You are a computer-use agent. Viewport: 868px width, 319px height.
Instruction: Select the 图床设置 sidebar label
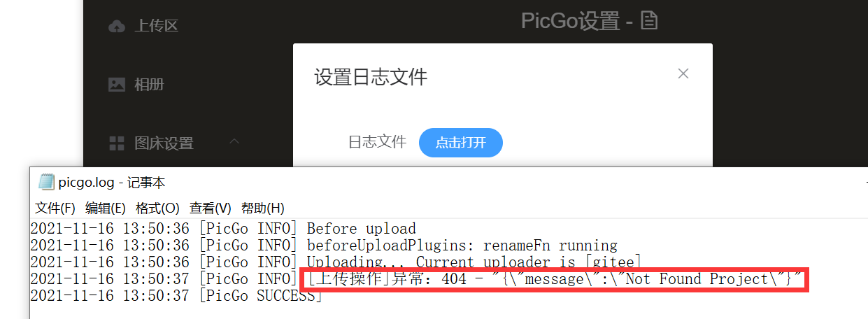pyautogui.click(x=164, y=143)
